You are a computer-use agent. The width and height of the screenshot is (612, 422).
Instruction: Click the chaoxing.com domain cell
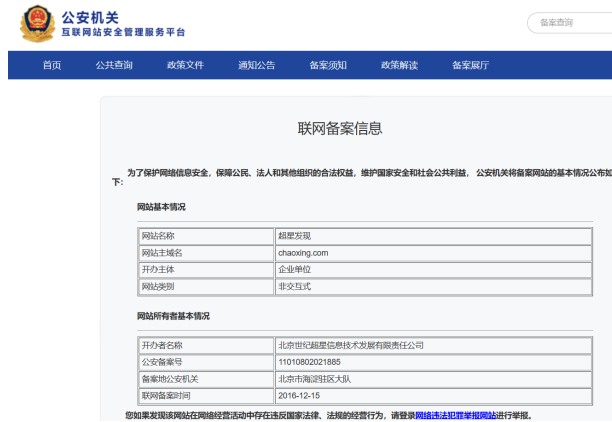pos(303,253)
